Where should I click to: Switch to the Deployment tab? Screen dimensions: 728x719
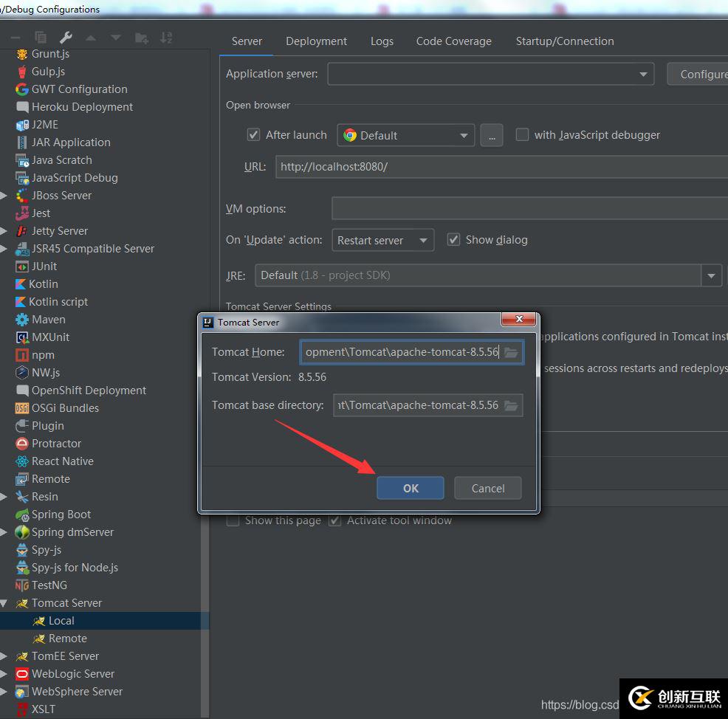316,41
